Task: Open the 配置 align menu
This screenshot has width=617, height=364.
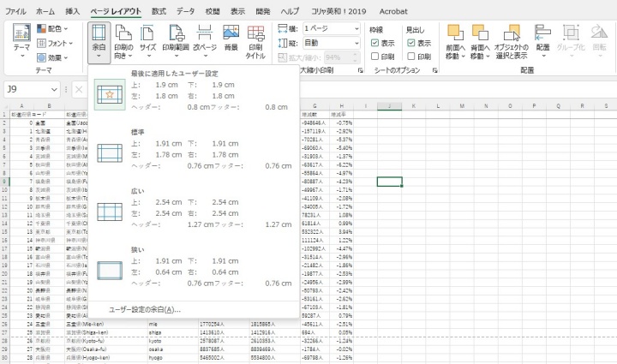Action: pyautogui.click(x=542, y=40)
